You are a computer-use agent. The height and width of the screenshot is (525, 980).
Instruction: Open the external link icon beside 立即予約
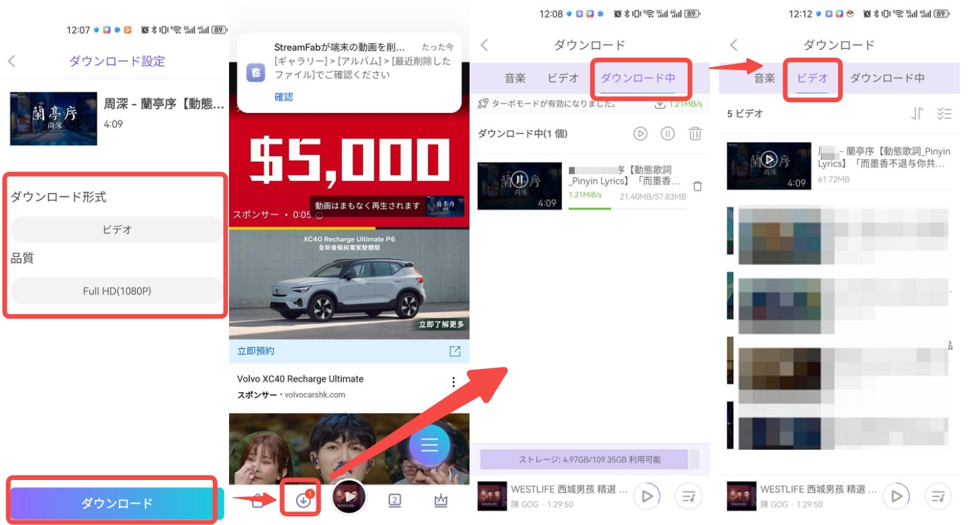(x=455, y=351)
